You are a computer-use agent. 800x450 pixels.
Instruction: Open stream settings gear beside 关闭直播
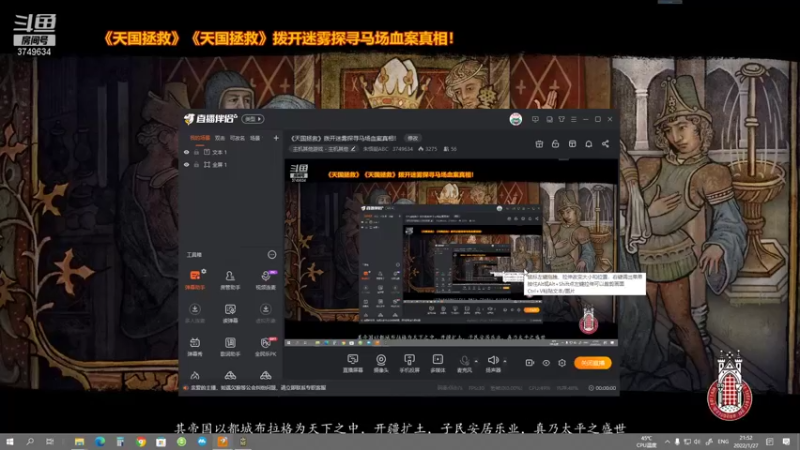point(562,363)
